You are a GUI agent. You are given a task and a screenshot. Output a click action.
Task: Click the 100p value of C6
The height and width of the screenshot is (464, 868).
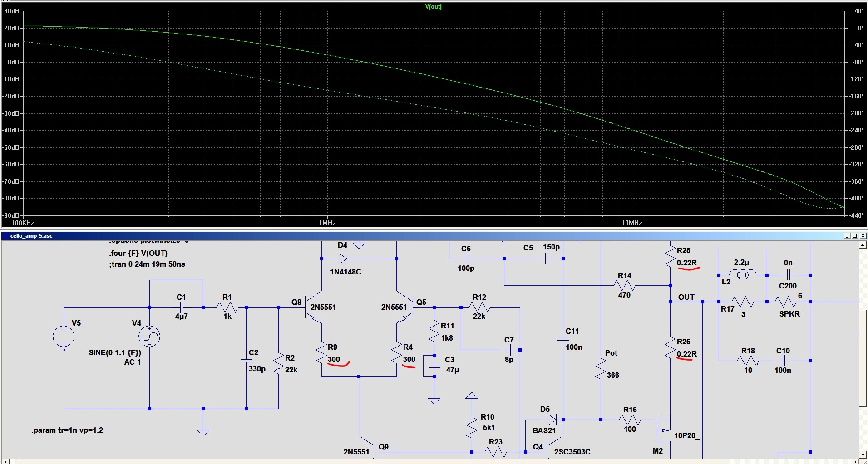tap(466, 268)
